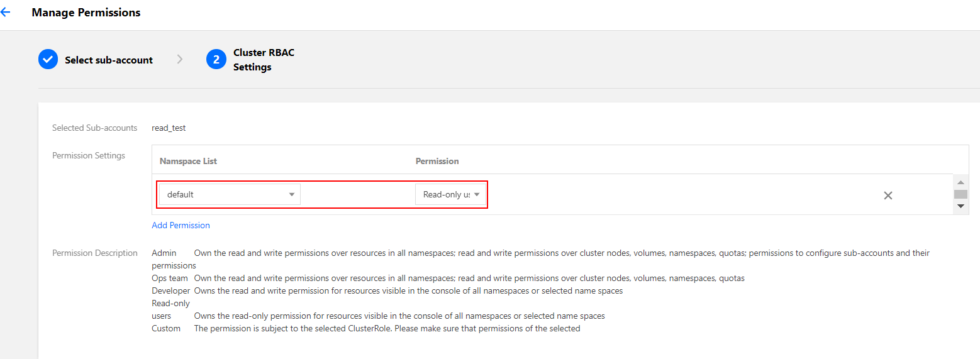Click the chevron separator between the steps

click(180, 60)
